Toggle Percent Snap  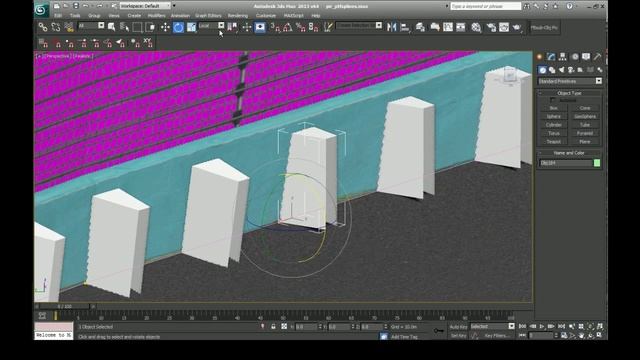(301, 27)
